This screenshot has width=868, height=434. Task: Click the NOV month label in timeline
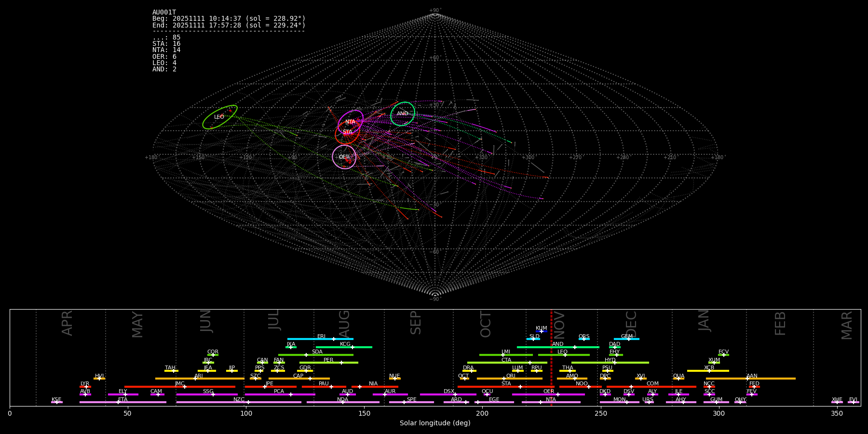pyautogui.click(x=559, y=326)
